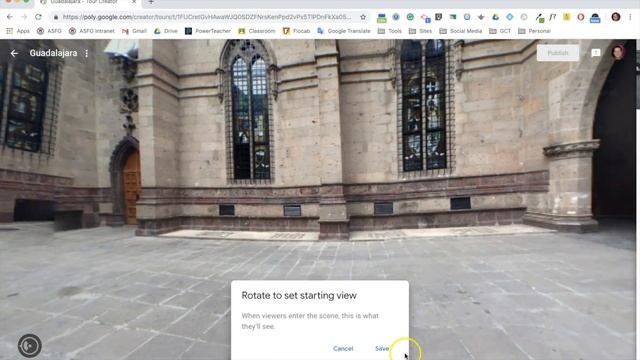
Task: Click the browser back arrow
Action: click(x=10, y=17)
